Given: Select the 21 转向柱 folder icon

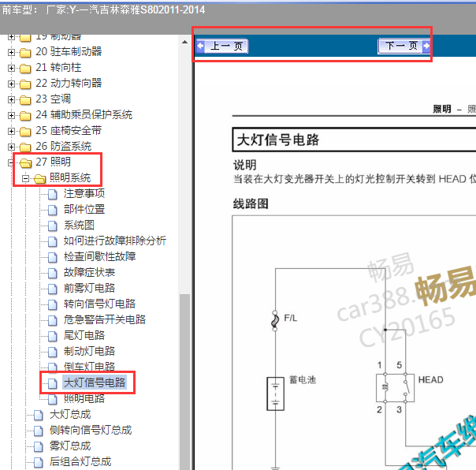Looking at the screenshot, I should [x=25, y=69].
